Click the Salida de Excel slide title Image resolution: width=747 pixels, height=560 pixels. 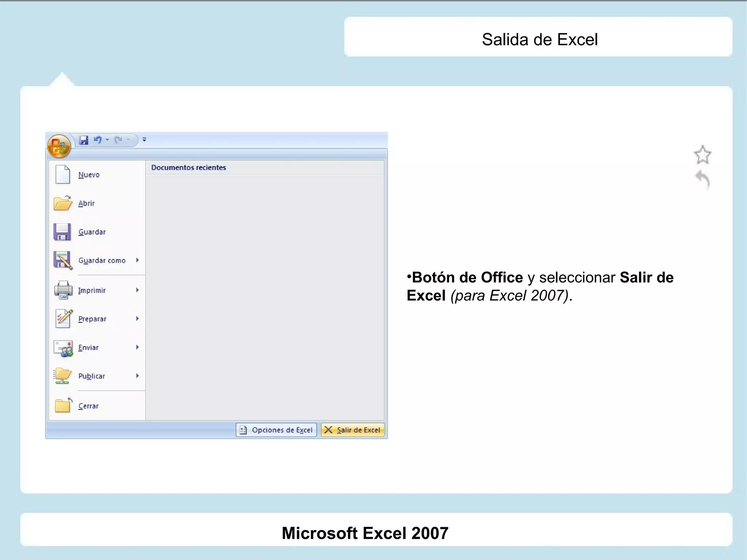(540, 39)
